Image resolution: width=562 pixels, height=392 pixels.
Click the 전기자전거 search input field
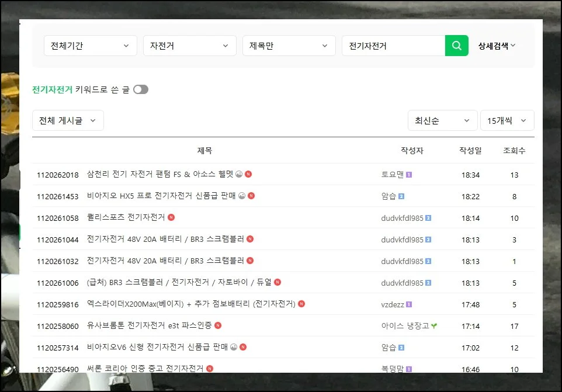point(393,46)
